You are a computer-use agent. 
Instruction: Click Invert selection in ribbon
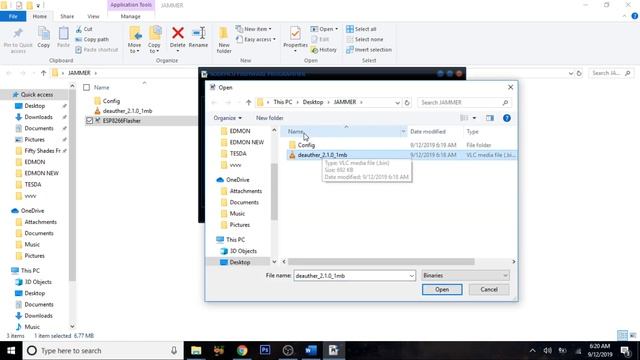pyautogui.click(x=369, y=50)
